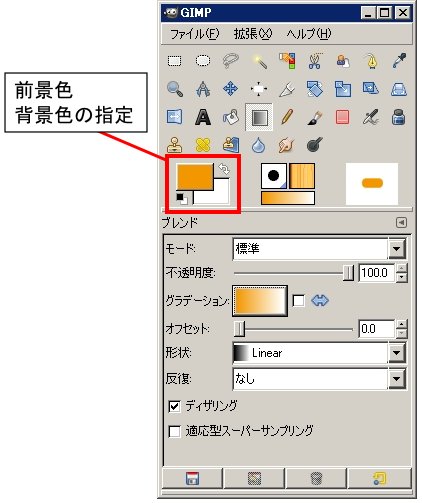Image resolution: width=422 pixels, height=503 pixels.
Task: Select the Paintbrush tool
Action: 315,117
